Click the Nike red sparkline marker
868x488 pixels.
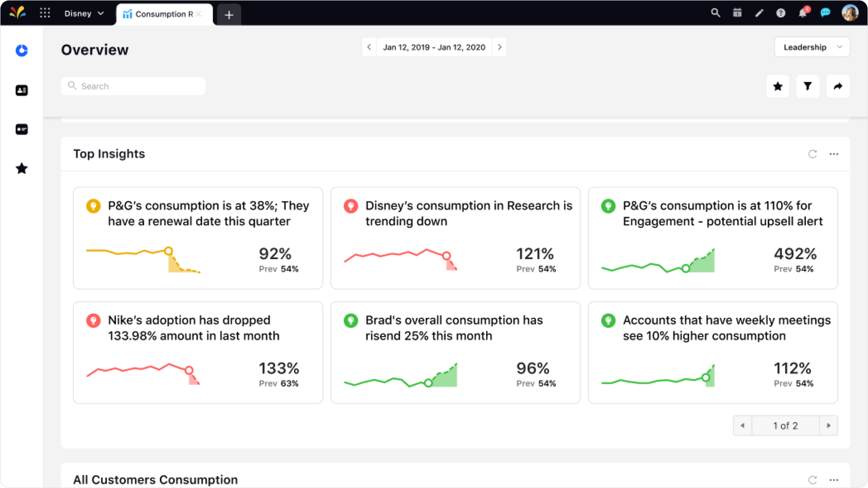[x=189, y=370]
